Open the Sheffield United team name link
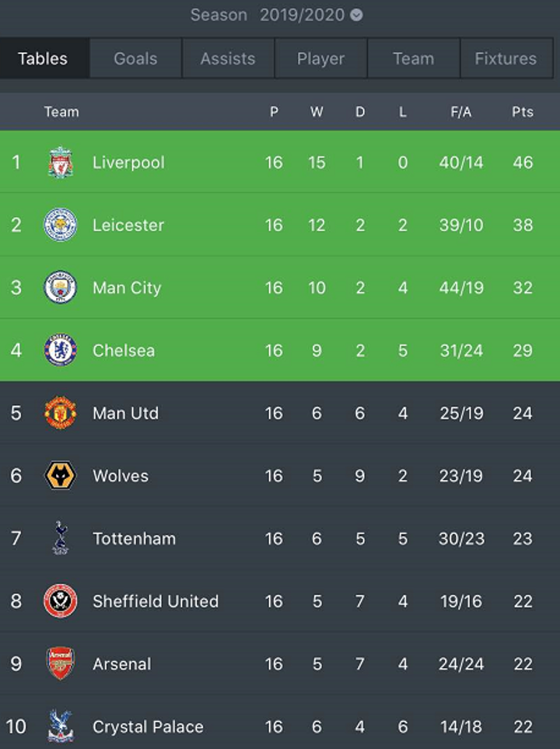The width and height of the screenshot is (560, 749). click(x=156, y=601)
